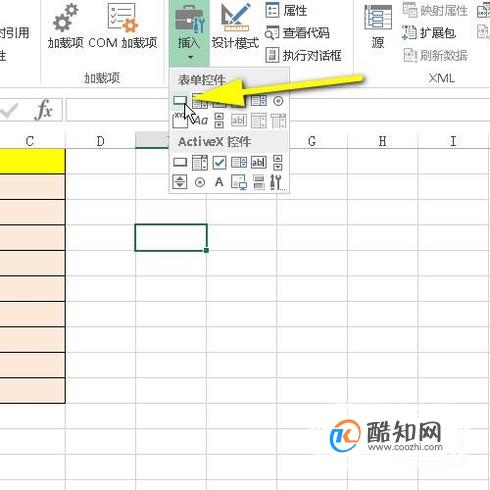Select the form control List Box icon
490x490 pixels.
pos(259,100)
